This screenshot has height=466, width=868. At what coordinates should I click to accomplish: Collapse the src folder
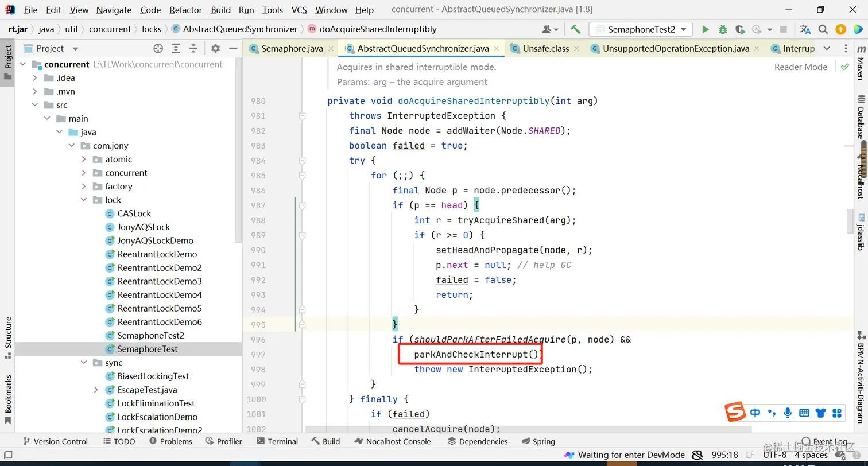35,105
